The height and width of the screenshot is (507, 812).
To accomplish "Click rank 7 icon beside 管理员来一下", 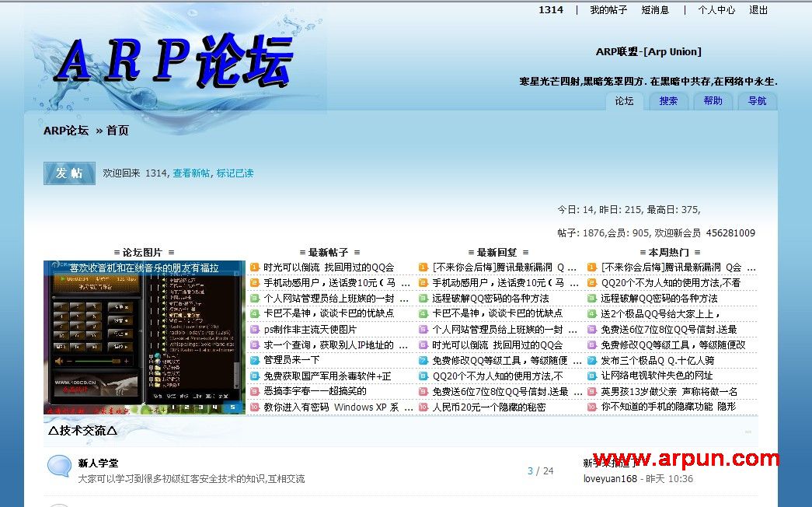I will tap(255, 360).
